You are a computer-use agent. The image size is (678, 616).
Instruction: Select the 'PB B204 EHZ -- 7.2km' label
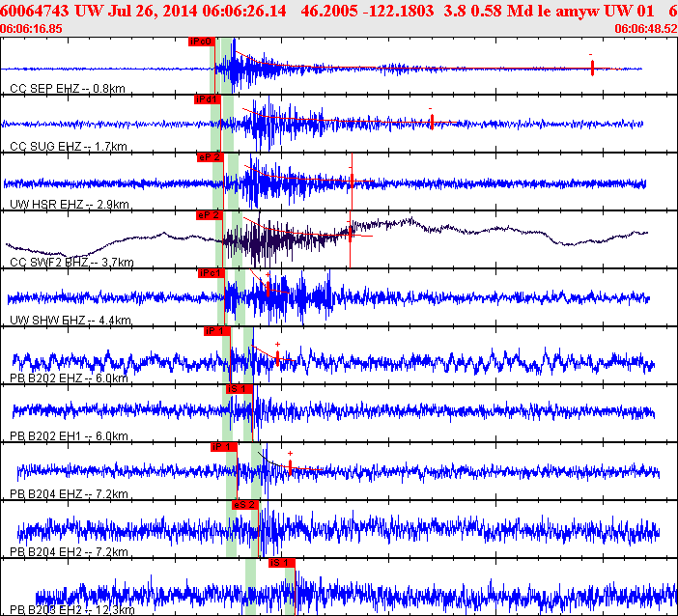coord(69,493)
